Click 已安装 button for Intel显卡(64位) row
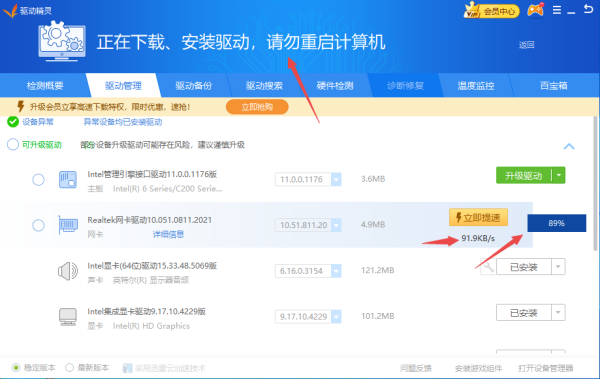This screenshot has width=600, height=379. point(524,266)
